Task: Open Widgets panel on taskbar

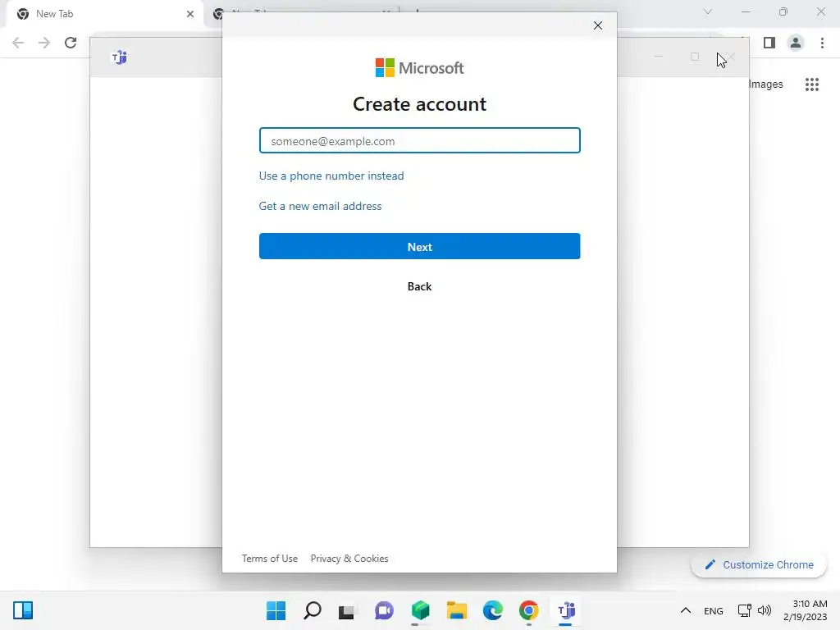Action: (x=23, y=610)
